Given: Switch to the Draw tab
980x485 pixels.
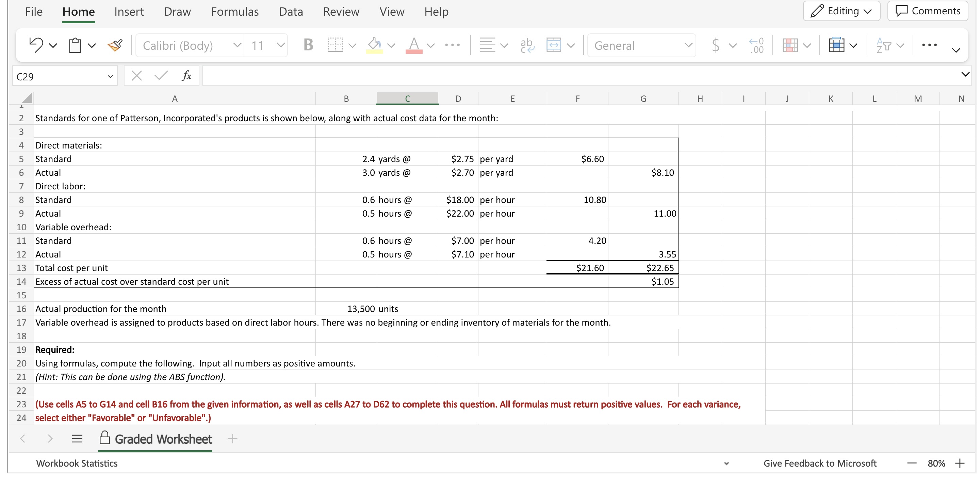Looking at the screenshot, I should pyautogui.click(x=177, y=12).
